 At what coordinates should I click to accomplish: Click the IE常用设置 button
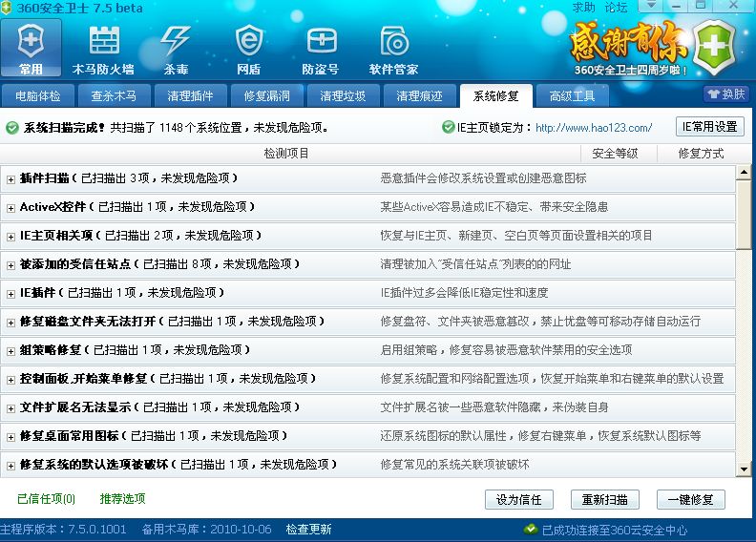click(710, 127)
